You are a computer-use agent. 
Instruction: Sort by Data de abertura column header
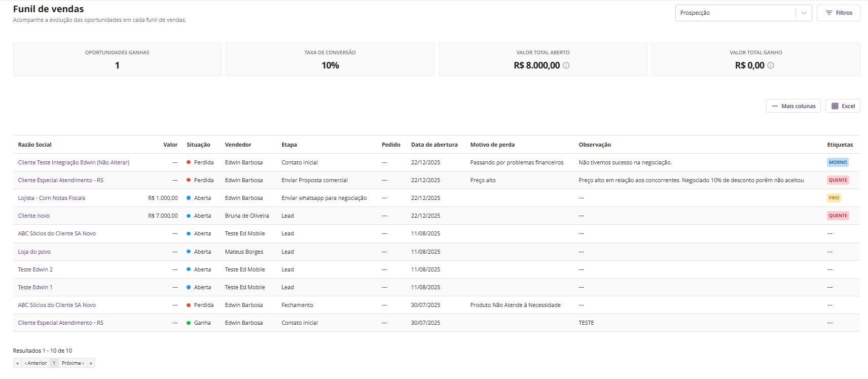[434, 145]
